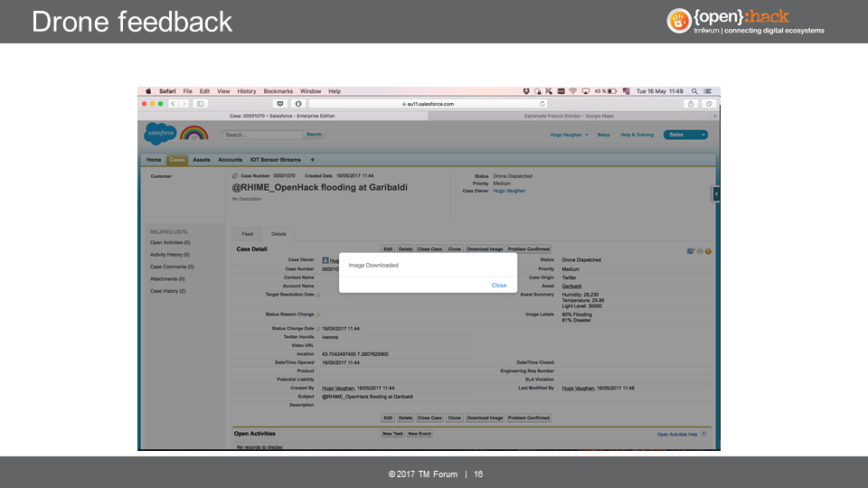The height and width of the screenshot is (488, 868).
Task: Switch to the Details tab
Action: point(278,234)
